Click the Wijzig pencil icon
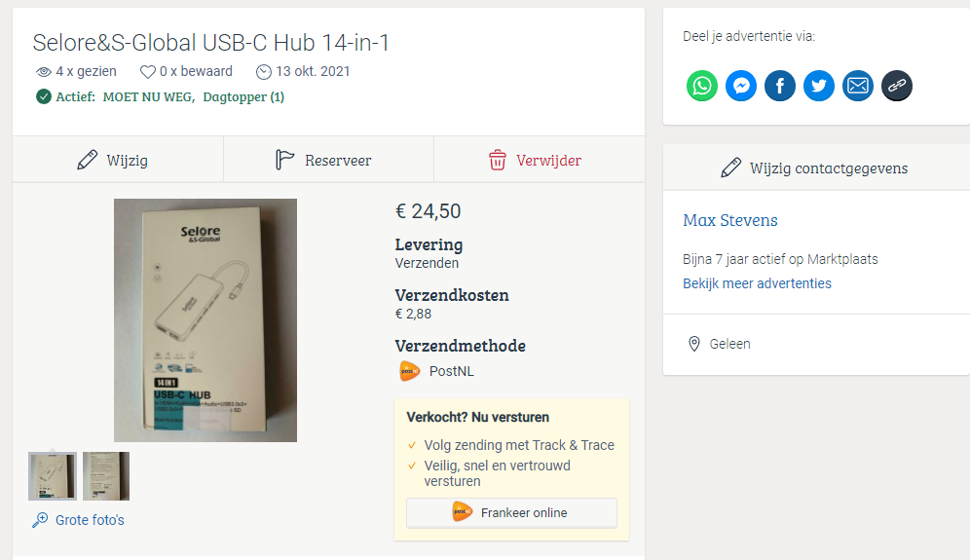970x560 pixels. 88,160
